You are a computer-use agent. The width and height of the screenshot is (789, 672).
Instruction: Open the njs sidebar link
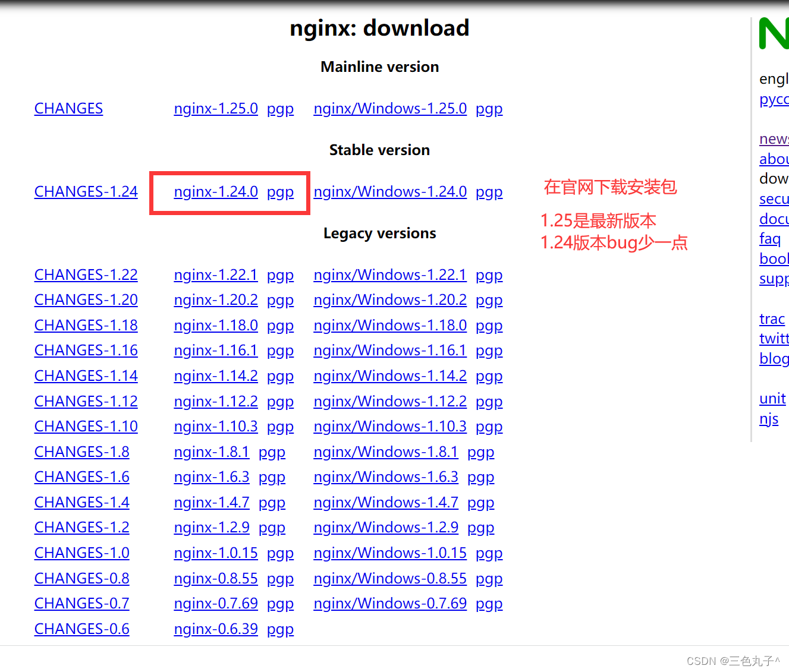769,419
